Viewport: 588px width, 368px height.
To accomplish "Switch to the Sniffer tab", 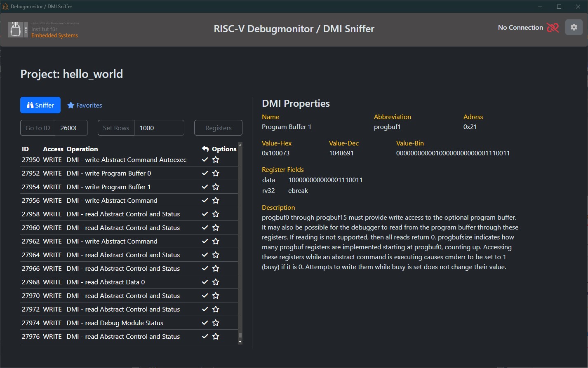I will click(x=40, y=105).
